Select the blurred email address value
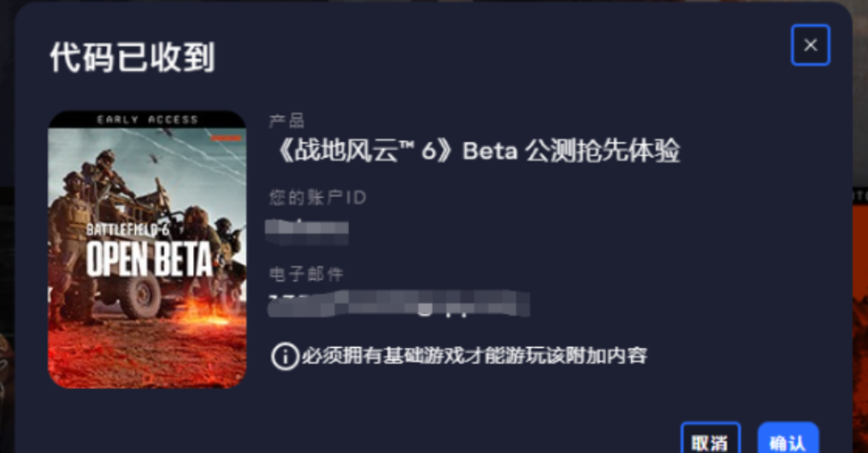Screen dimensions: 868x453 [x=399, y=304]
